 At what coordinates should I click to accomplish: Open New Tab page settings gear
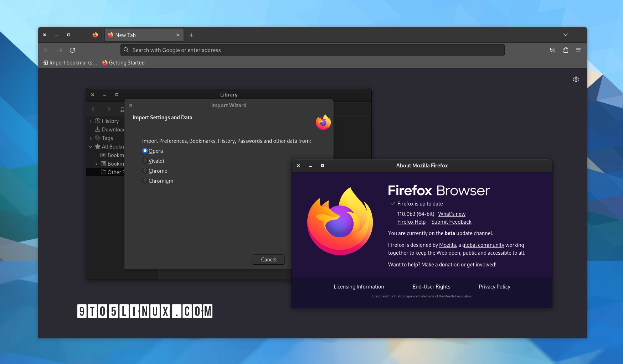tap(576, 79)
